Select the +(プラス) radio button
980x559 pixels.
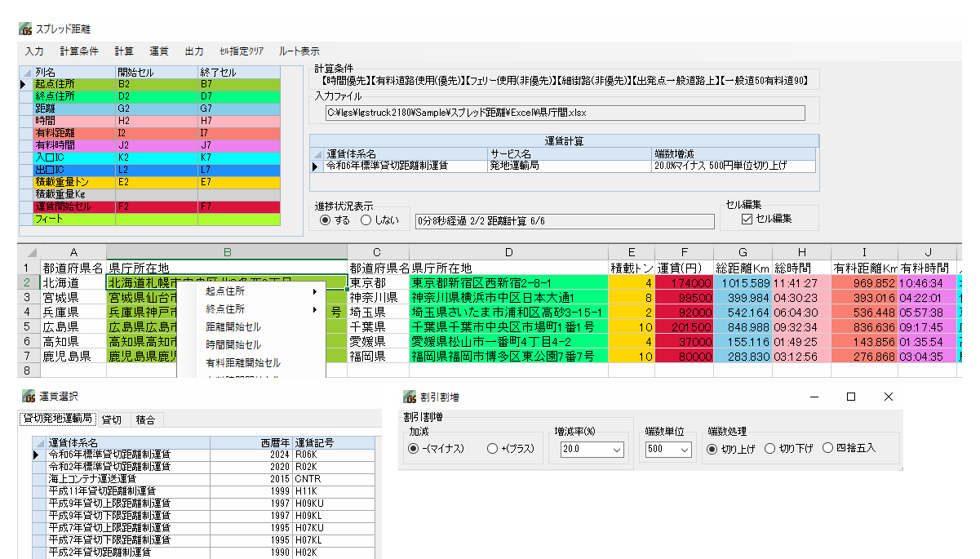click(492, 449)
